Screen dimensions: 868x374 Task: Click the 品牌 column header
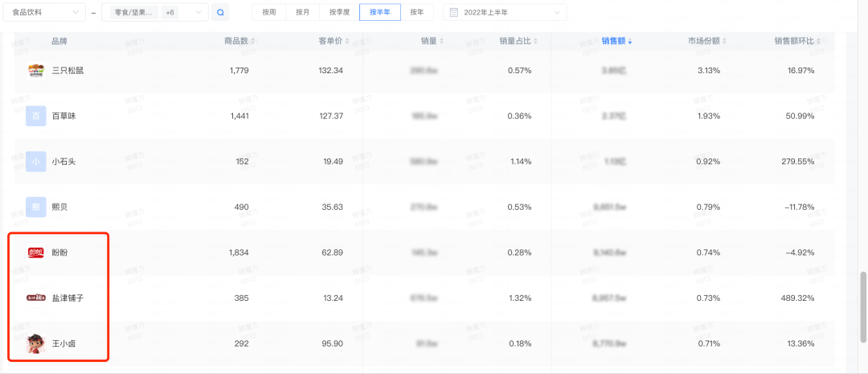click(x=59, y=41)
